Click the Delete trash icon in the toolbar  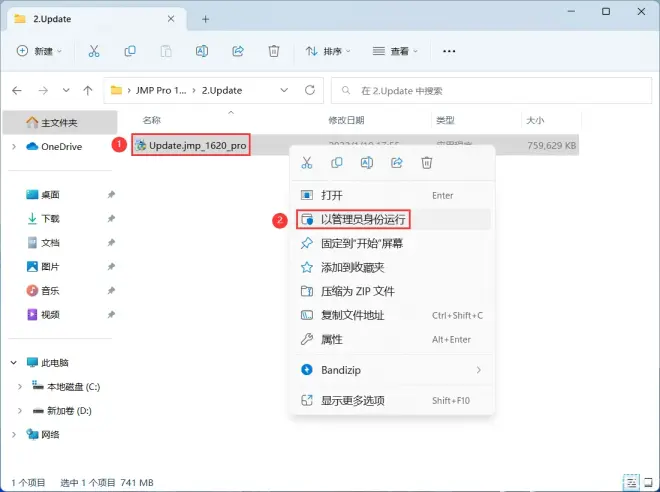pyautogui.click(x=274, y=51)
